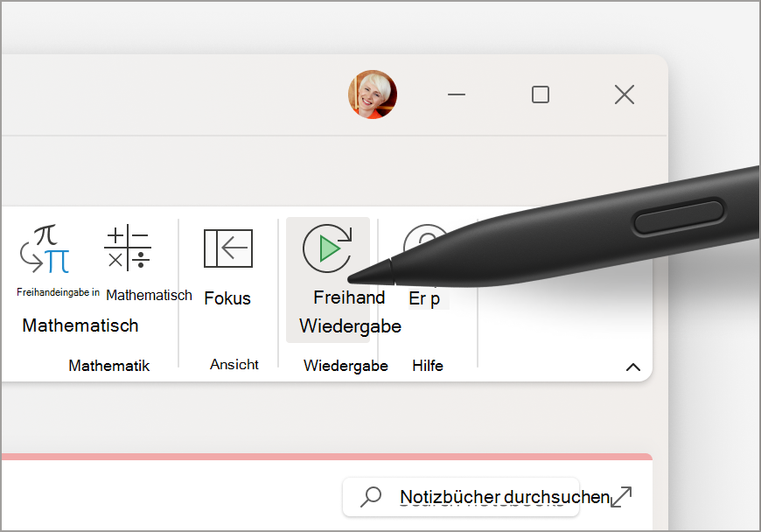The width and height of the screenshot is (761, 532).
Task: Click the Hilfe group label
Action: (428, 366)
